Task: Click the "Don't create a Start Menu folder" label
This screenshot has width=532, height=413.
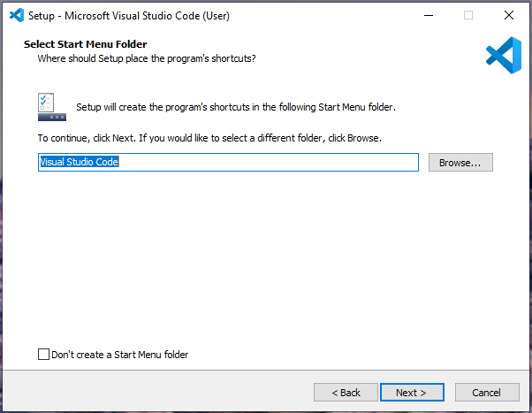Action: (119, 355)
